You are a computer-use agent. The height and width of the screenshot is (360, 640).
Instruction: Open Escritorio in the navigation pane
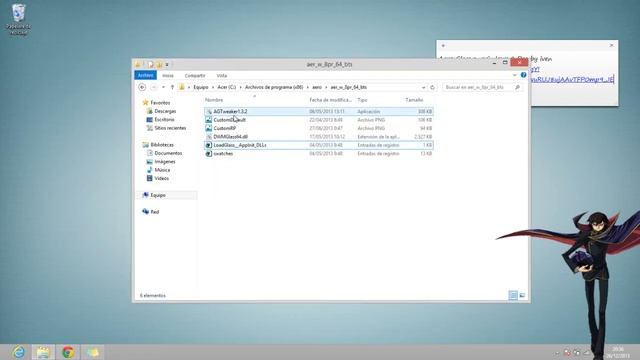pos(164,120)
